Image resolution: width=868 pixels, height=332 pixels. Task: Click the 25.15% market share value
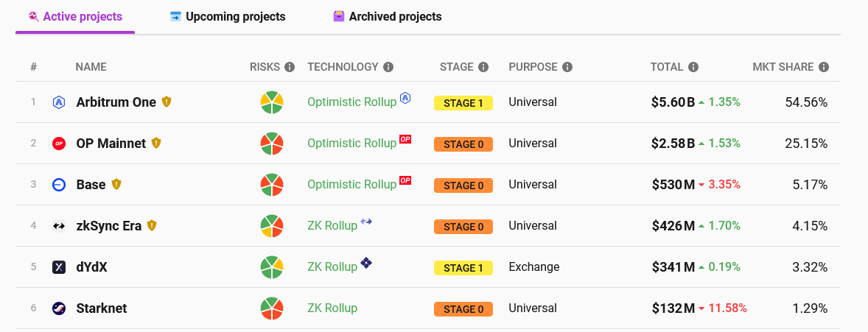806,144
